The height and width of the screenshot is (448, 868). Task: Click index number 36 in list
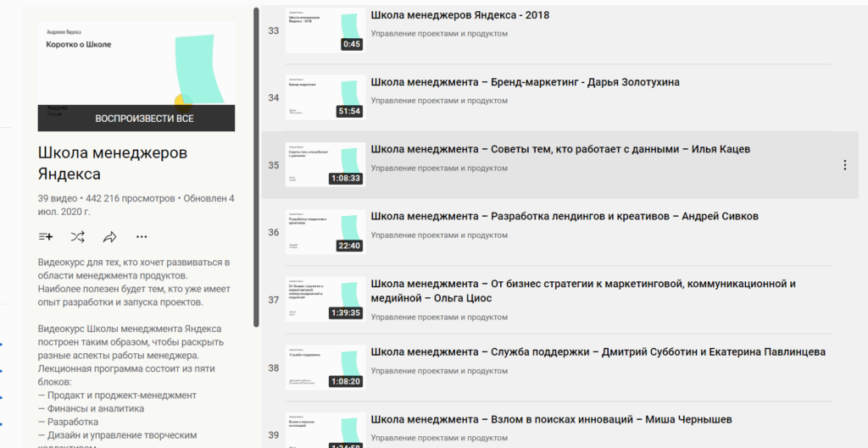[x=274, y=232]
